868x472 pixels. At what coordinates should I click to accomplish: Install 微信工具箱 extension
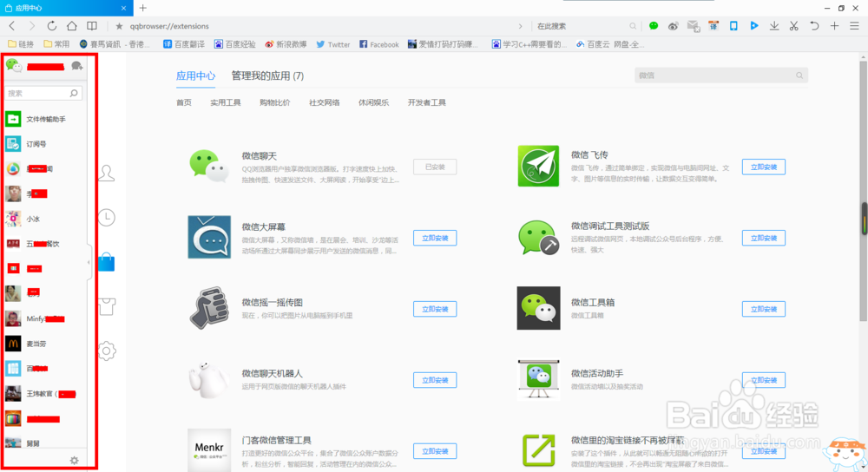pos(763,309)
